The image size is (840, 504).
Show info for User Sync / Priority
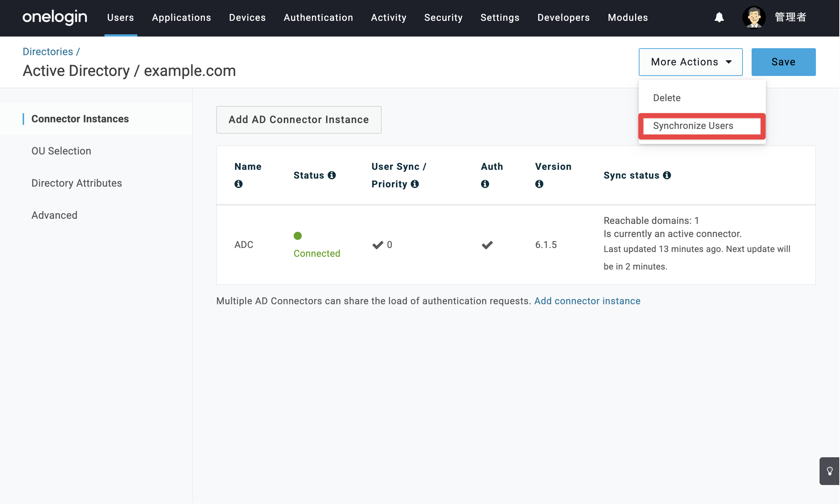coord(415,184)
